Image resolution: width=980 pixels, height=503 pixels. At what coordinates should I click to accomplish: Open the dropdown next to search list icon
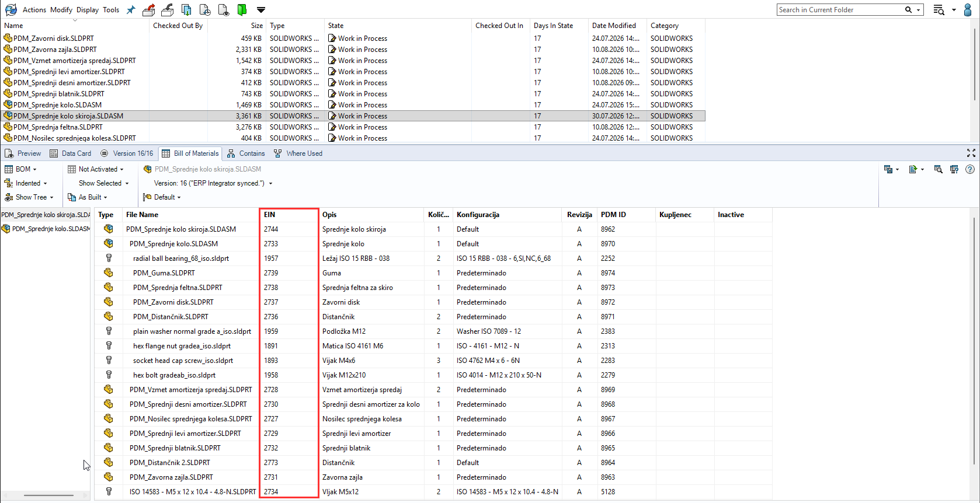tap(954, 10)
